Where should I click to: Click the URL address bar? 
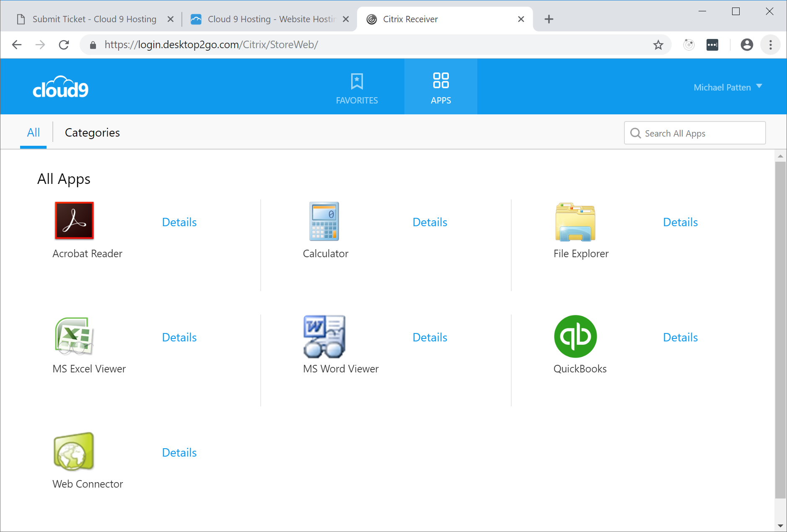pyautogui.click(x=375, y=45)
